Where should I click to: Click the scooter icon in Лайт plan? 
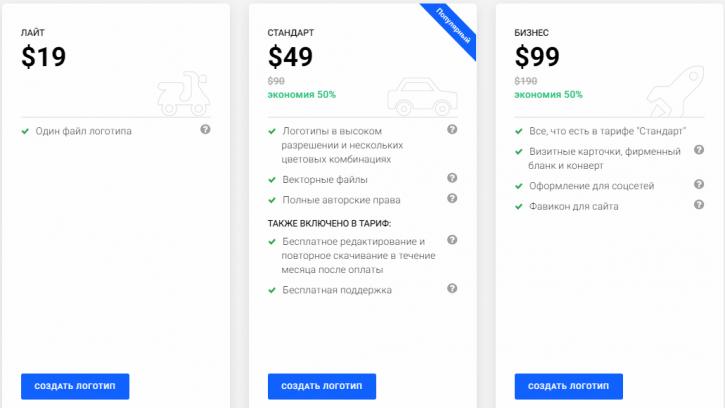click(x=184, y=93)
